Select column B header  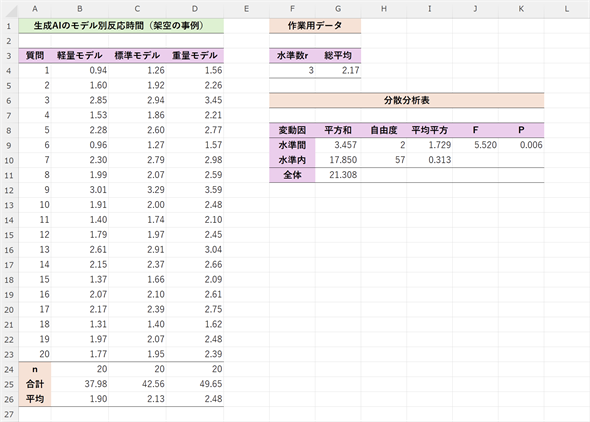(x=80, y=8)
